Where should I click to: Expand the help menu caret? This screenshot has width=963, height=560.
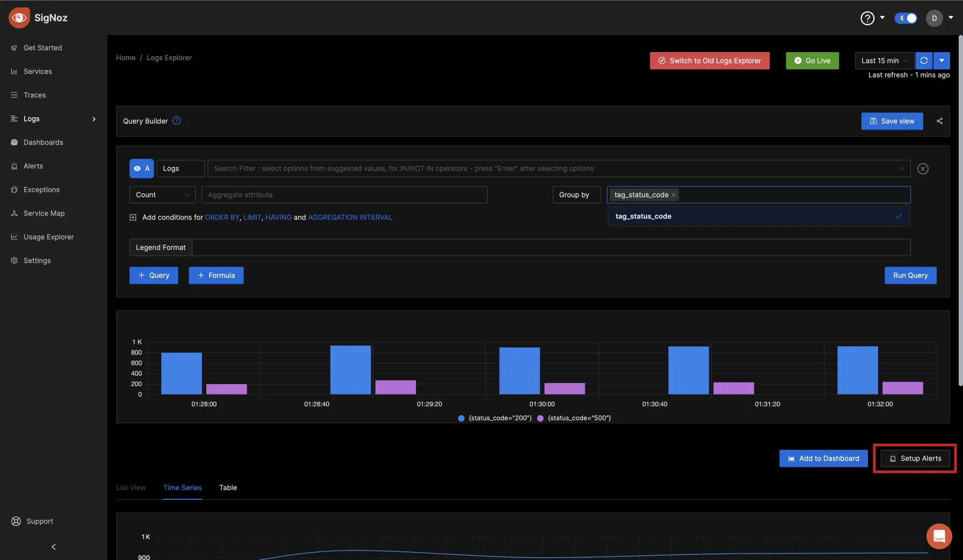point(882,18)
